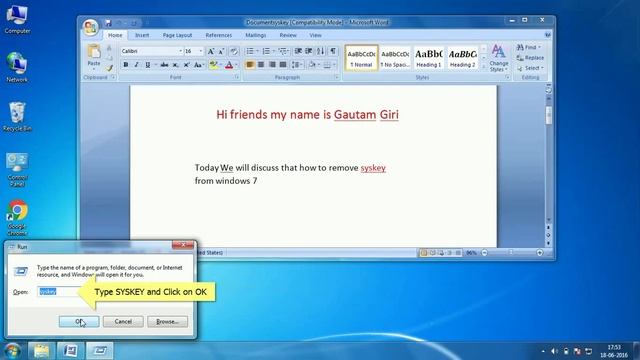
Task: Open the Line Spacing dropdown
Action: [296, 65]
